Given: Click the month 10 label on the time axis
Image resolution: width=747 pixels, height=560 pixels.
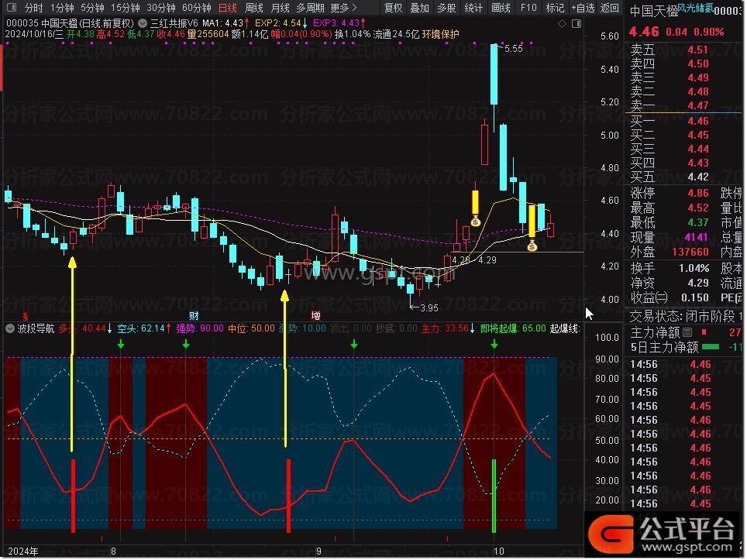Looking at the screenshot, I should [x=498, y=551].
